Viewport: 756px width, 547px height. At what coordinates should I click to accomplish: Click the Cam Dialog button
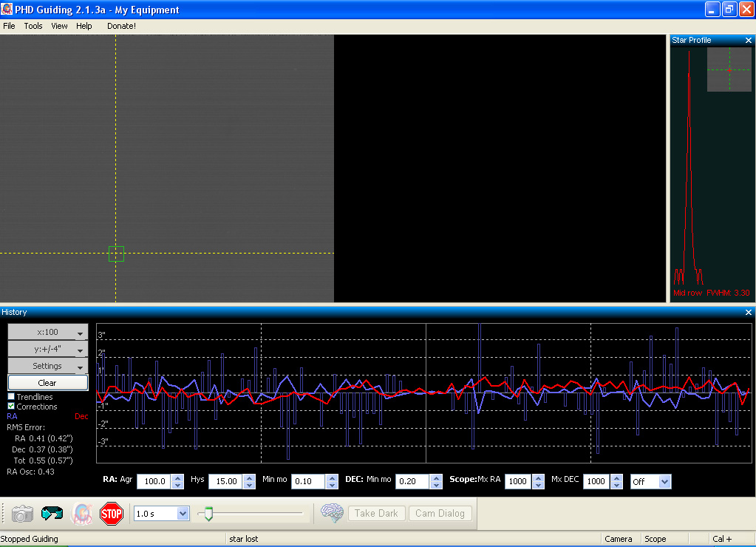tap(440, 513)
